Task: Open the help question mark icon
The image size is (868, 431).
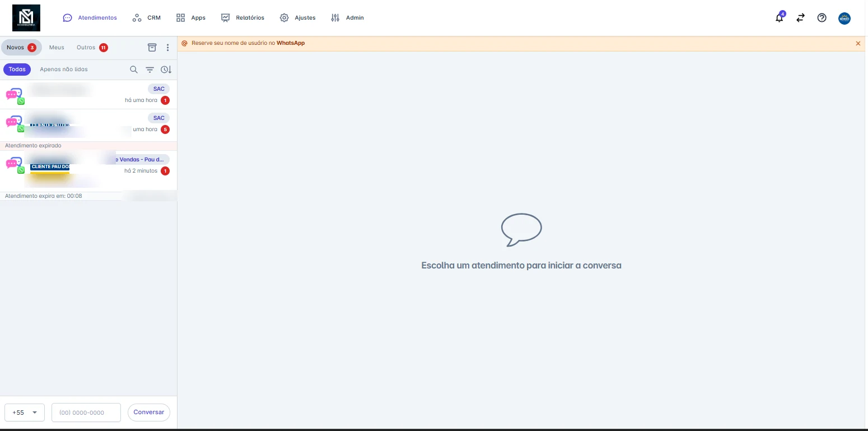Action: pyautogui.click(x=822, y=18)
